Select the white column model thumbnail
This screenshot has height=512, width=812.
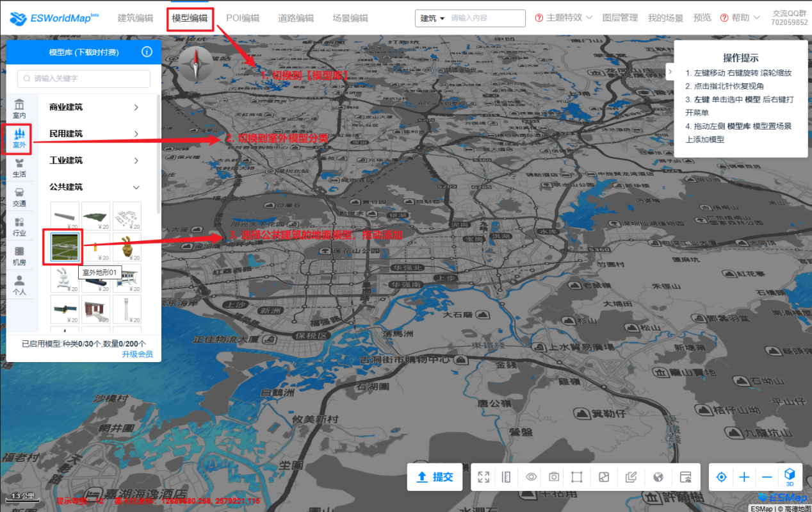point(127,309)
